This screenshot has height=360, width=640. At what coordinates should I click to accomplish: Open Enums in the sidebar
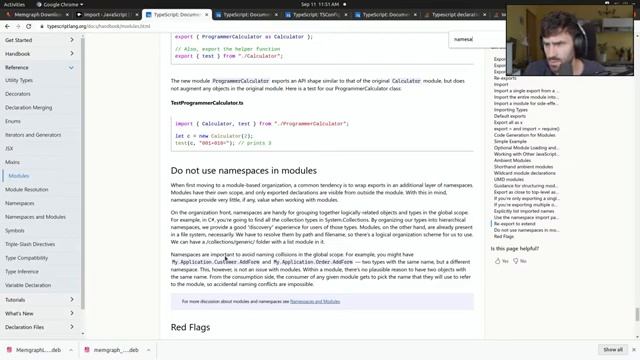click(x=13, y=121)
